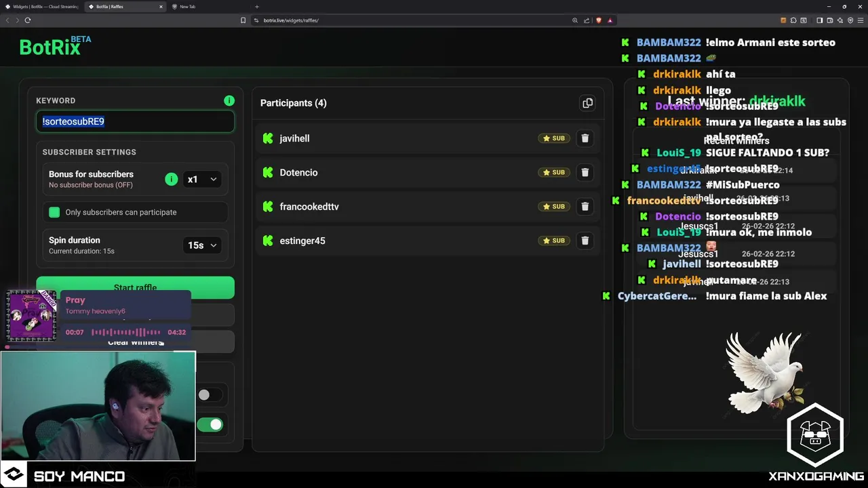Bookmark this page
The height and width of the screenshot is (488, 868).
[243, 20]
